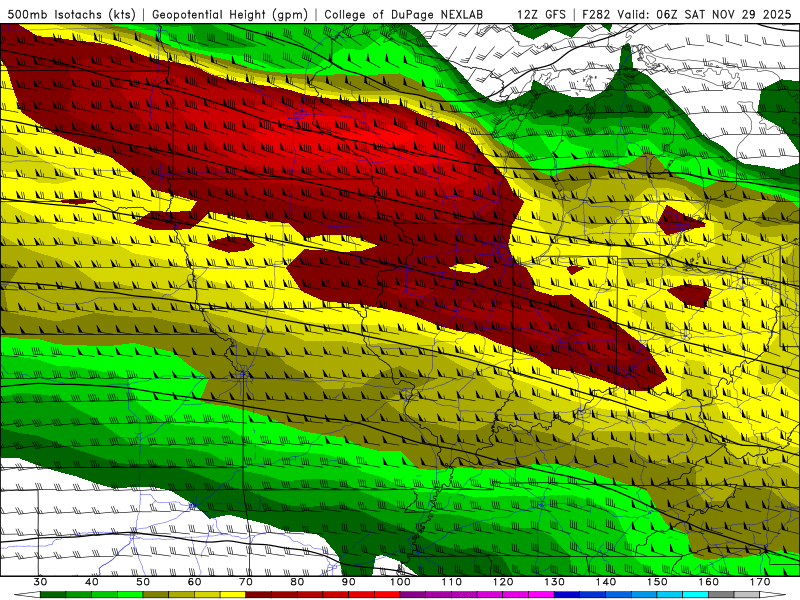Click the 'Valid: 06Z SAT NOV 29 2025' text

707,14
